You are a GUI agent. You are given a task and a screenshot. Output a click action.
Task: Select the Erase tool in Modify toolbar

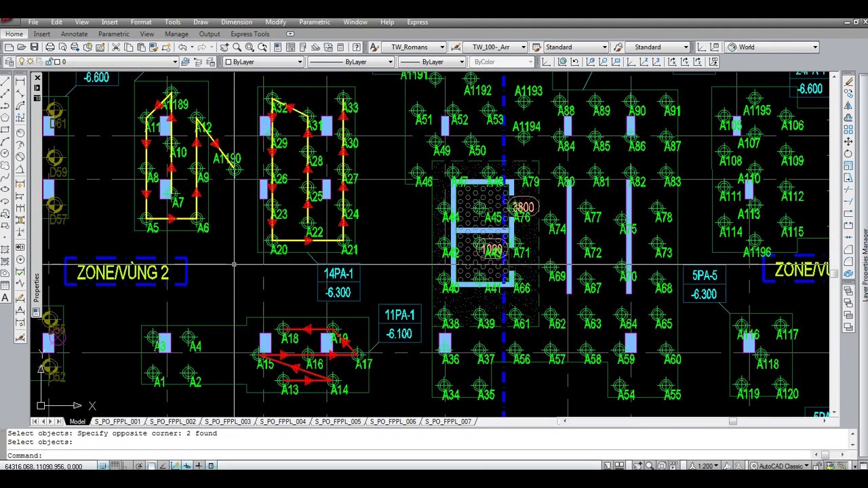click(848, 81)
